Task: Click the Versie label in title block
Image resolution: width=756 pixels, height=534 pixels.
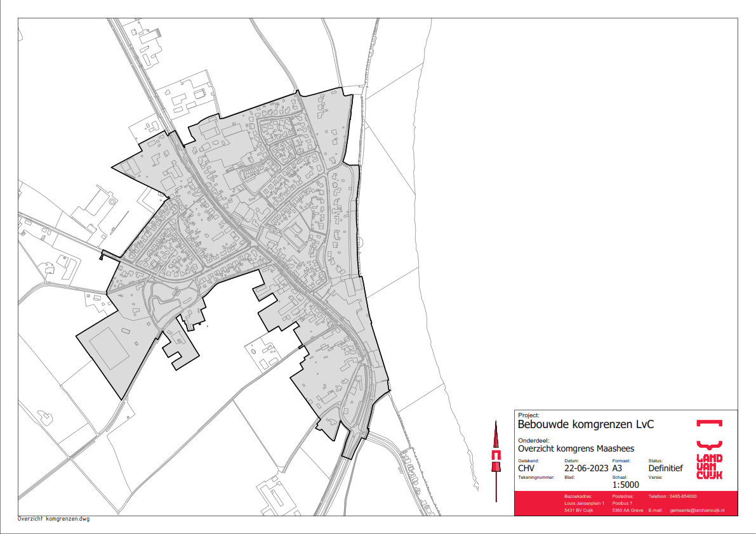Action: (x=656, y=477)
